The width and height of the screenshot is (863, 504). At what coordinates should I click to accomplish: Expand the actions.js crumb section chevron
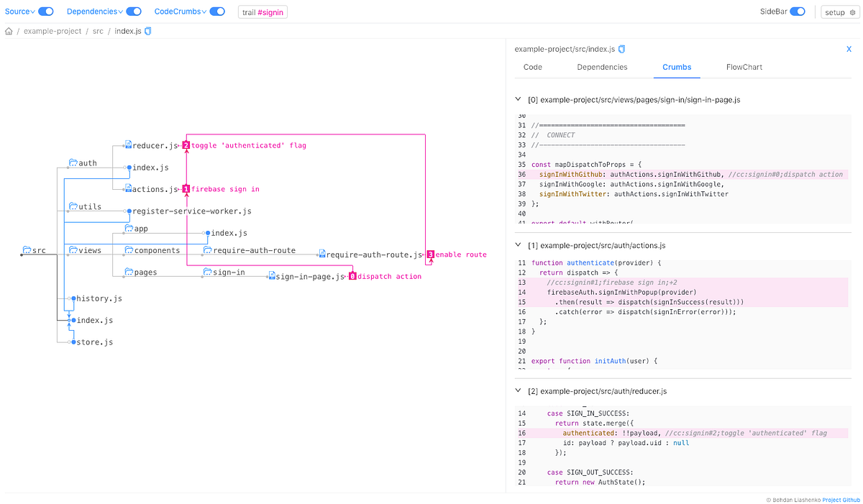(x=517, y=245)
